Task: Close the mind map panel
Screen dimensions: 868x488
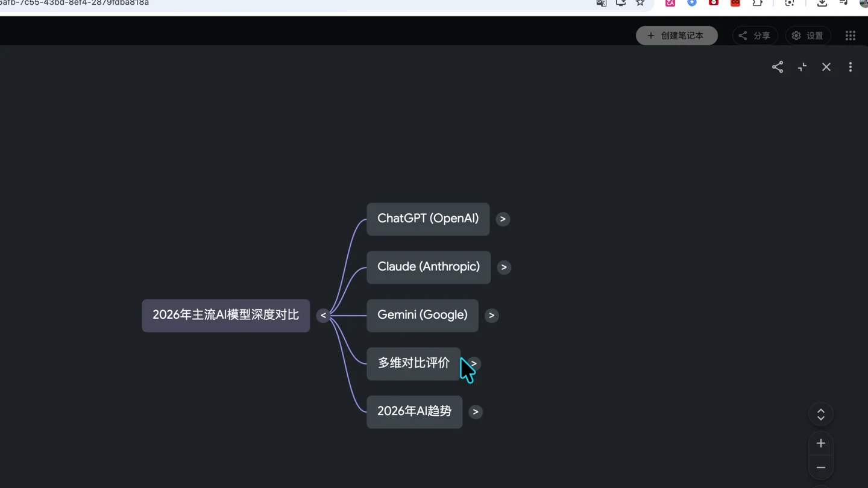Action: tap(826, 67)
